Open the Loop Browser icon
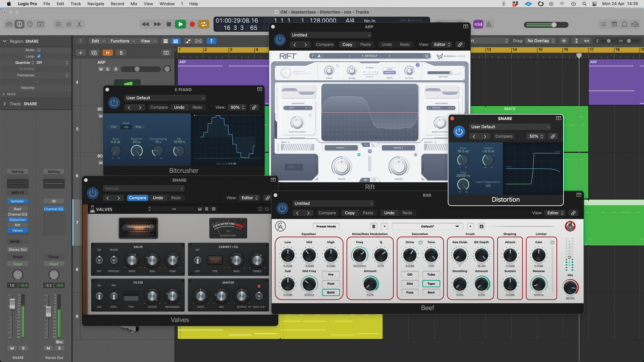 point(625,24)
